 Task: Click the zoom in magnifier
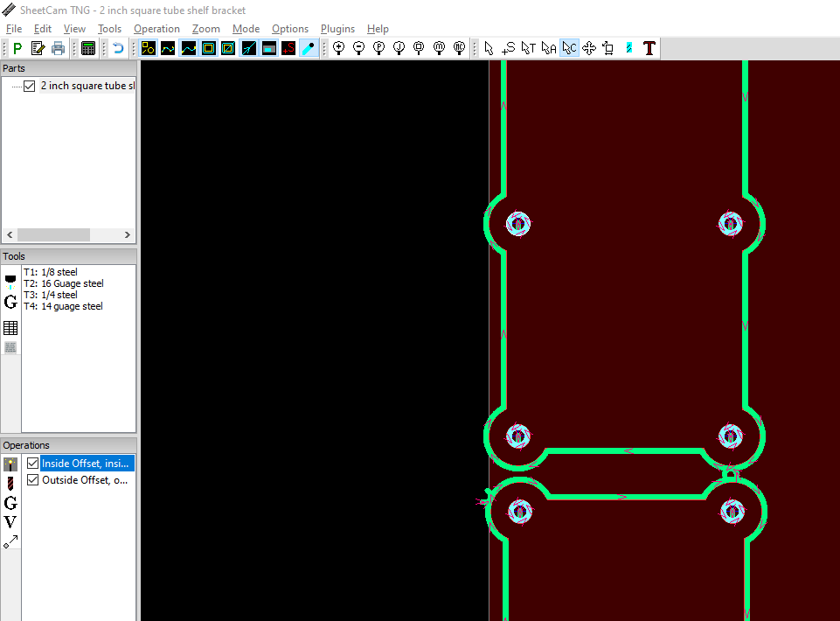[338, 48]
